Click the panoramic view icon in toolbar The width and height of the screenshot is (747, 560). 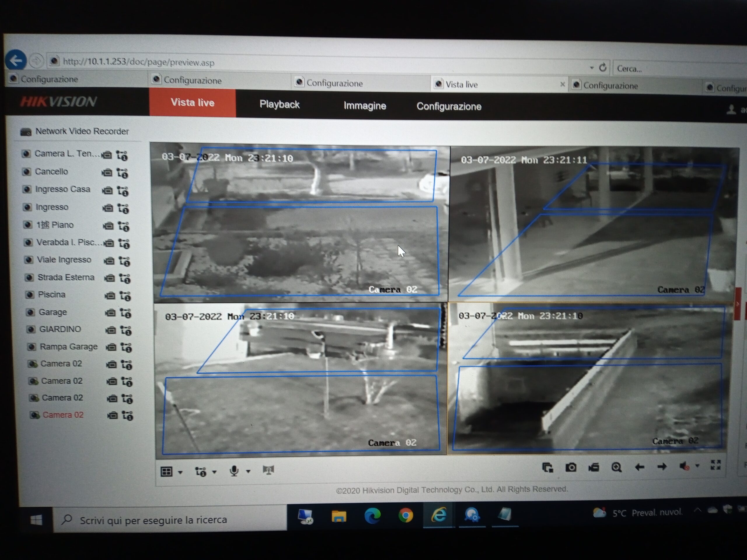(x=268, y=470)
